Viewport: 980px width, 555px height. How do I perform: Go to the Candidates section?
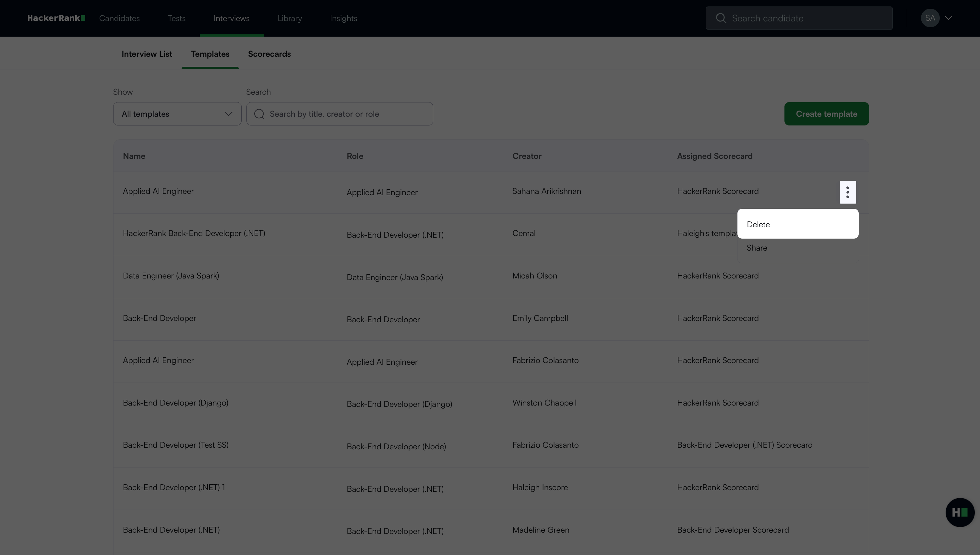[x=119, y=18]
